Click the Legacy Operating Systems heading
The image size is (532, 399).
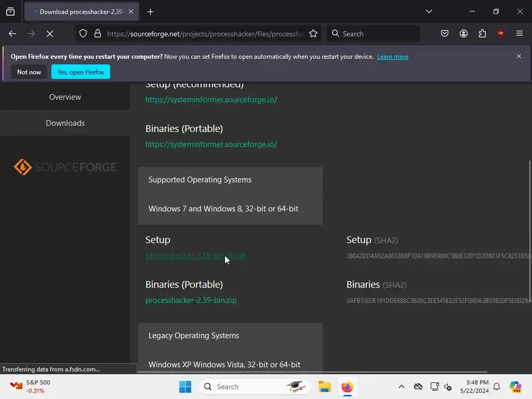tap(194, 336)
